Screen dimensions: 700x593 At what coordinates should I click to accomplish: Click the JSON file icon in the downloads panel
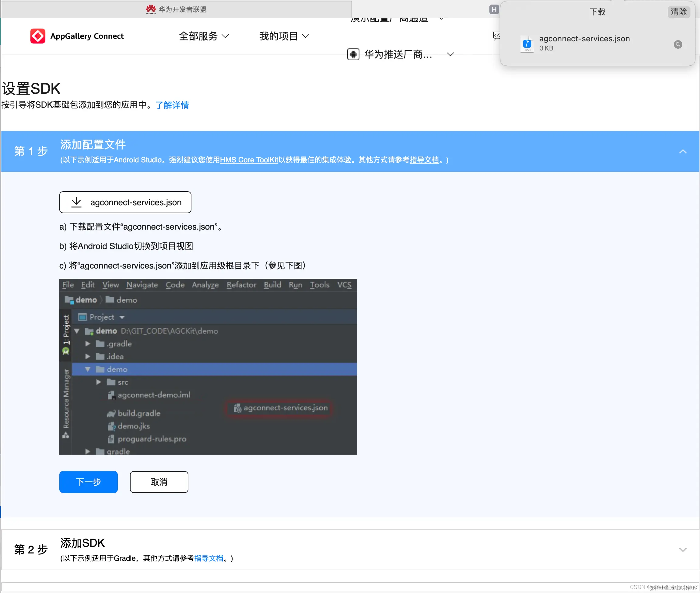click(x=527, y=44)
